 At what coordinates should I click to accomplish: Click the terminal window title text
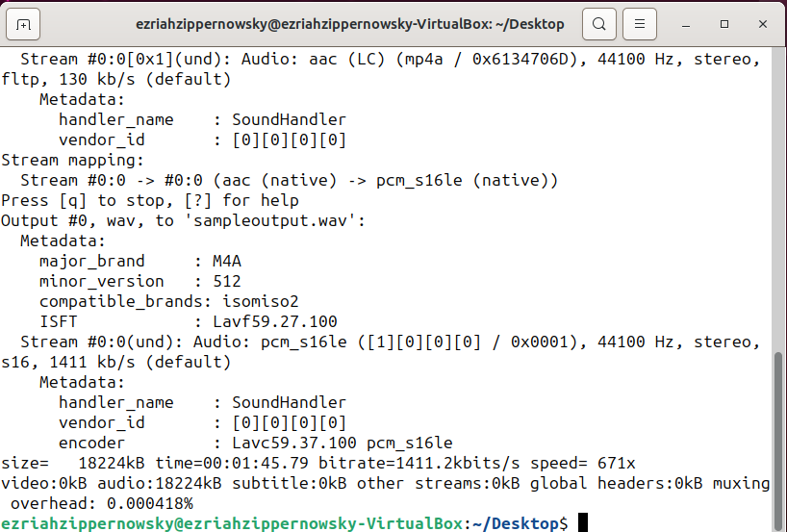pyautogui.click(x=350, y=24)
